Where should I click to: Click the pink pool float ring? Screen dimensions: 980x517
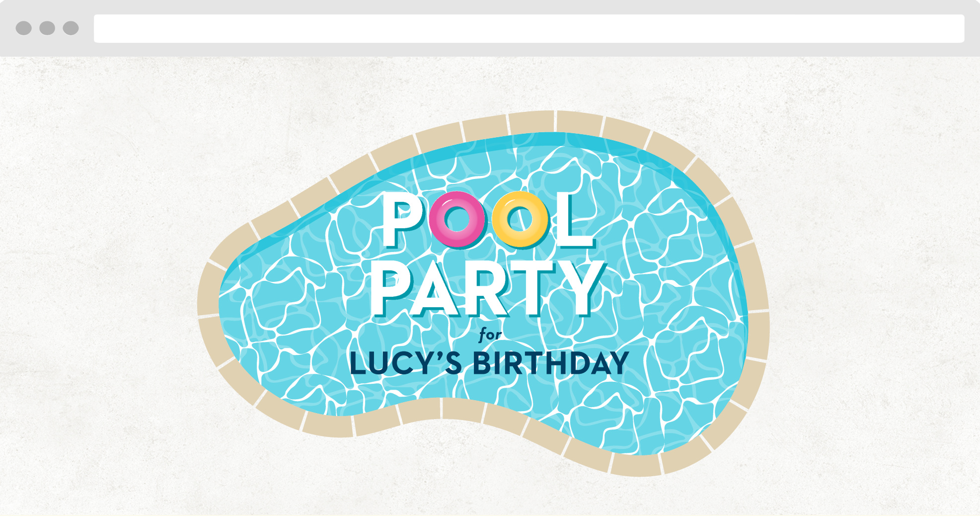tap(457, 220)
